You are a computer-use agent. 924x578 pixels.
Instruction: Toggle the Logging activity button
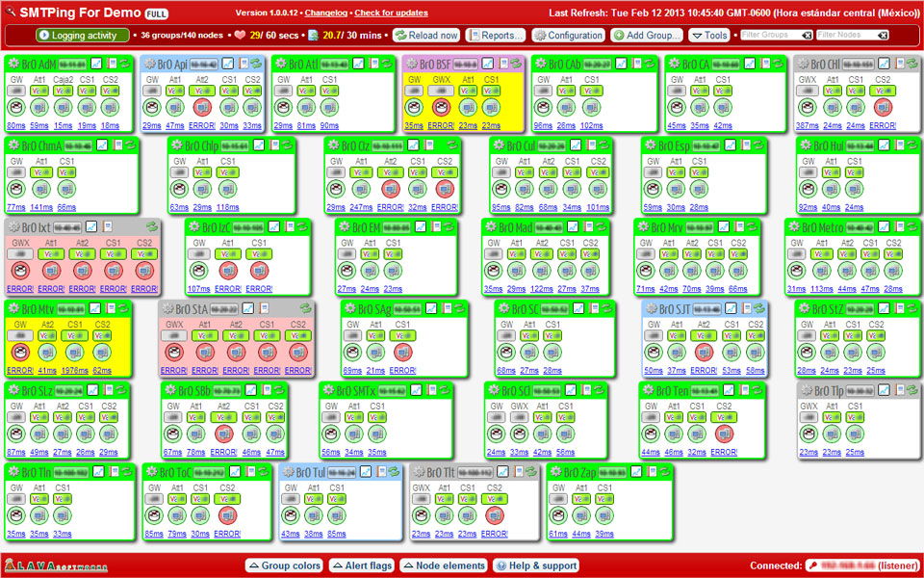click(82, 36)
